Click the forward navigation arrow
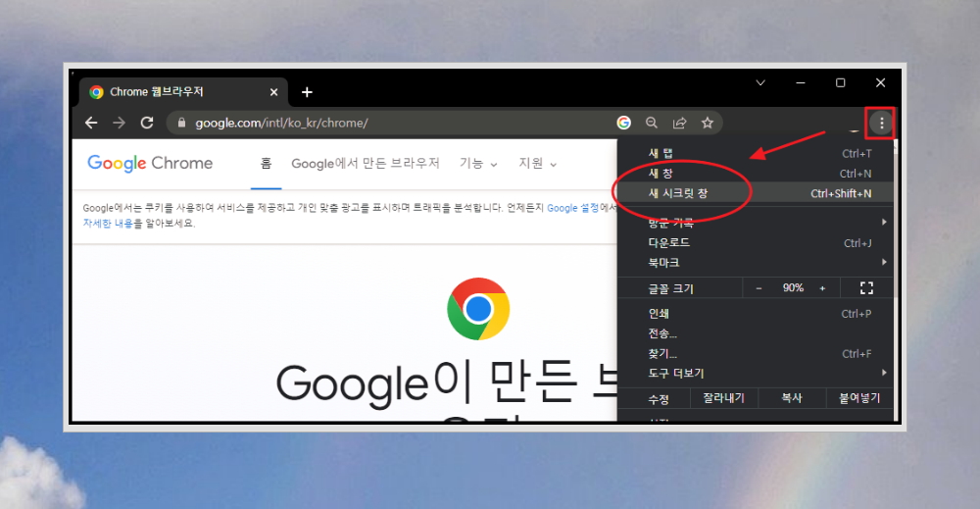This screenshot has height=509, width=980. [119, 123]
